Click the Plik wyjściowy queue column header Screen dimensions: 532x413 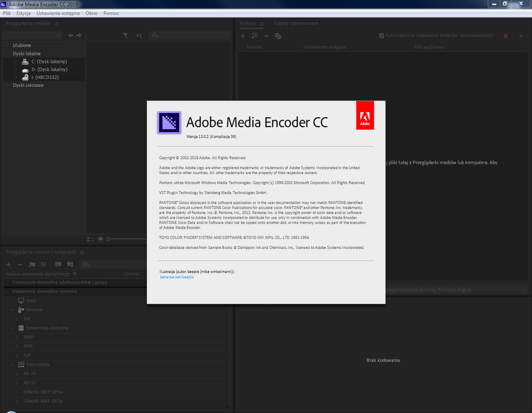[x=429, y=47]
